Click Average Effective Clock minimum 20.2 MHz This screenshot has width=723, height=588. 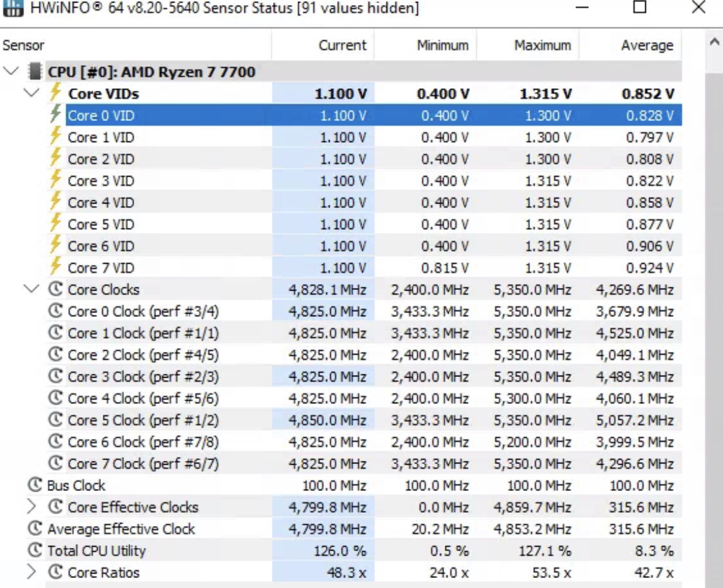440,529
